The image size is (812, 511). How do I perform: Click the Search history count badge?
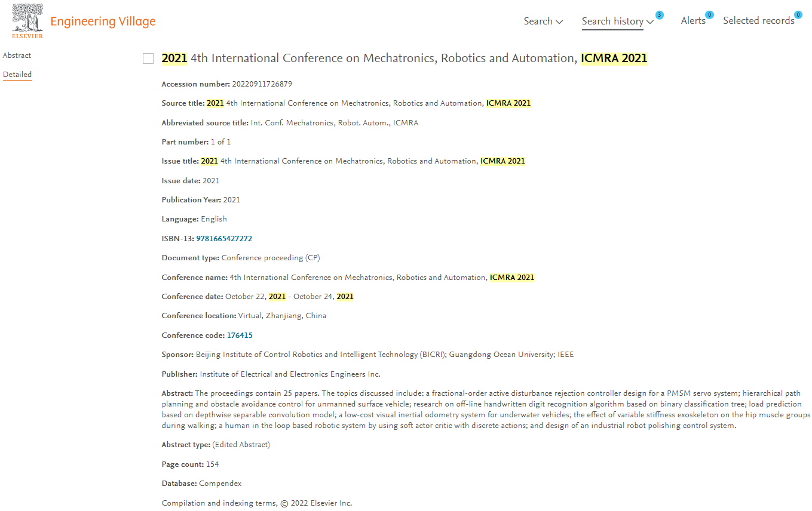click(659, 15)
